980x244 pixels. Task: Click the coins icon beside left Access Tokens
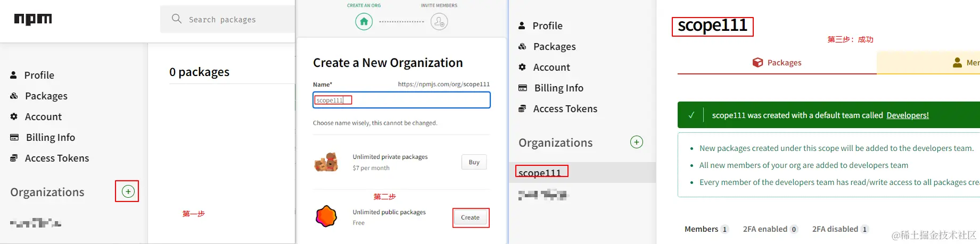(14, 158)
